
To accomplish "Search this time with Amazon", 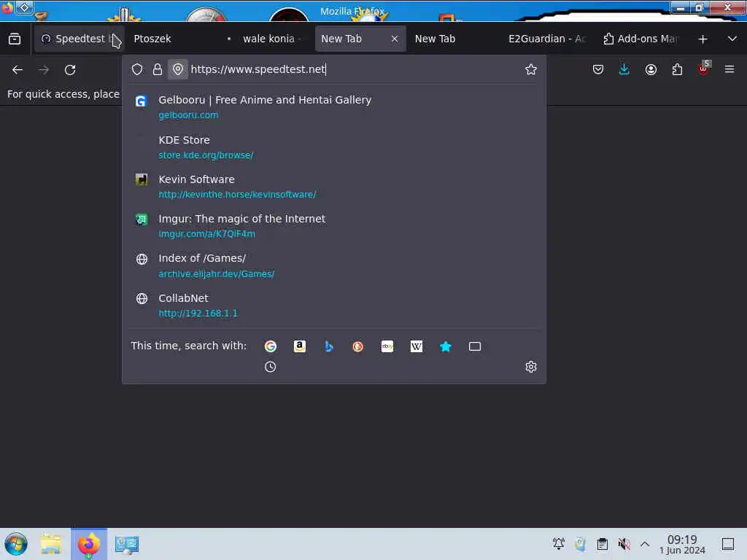I will click(x=300, y=346).
